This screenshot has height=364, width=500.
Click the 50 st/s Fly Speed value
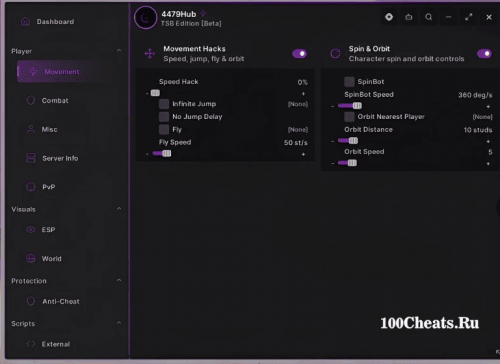(296, 143)
